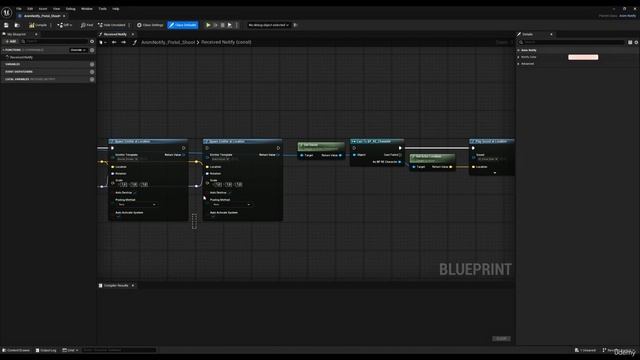This screenshot has width=640, height=360.
Task: Open the debug object selector dropdown
Action: pos(269,25)
